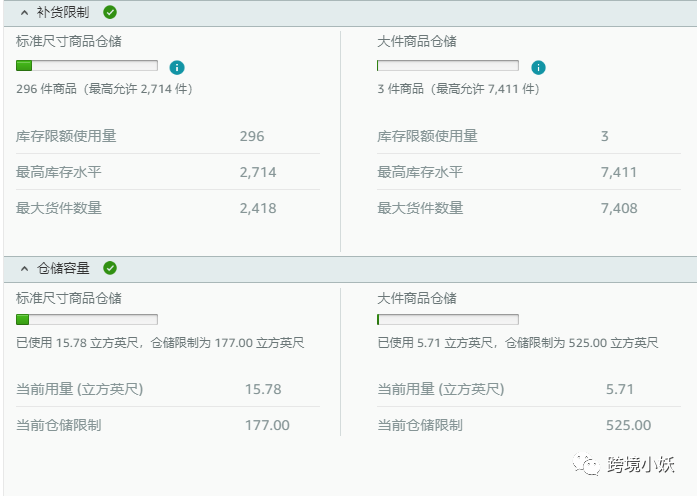Select the 补货限制 section header title

coord(63,13)
